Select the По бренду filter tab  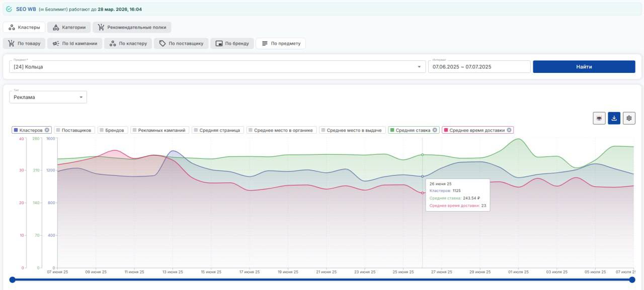(x=232, y=44)
